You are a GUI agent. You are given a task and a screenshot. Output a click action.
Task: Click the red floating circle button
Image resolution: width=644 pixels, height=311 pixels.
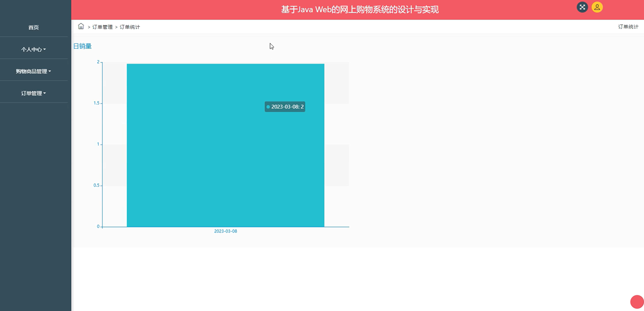tap(637, 302)
